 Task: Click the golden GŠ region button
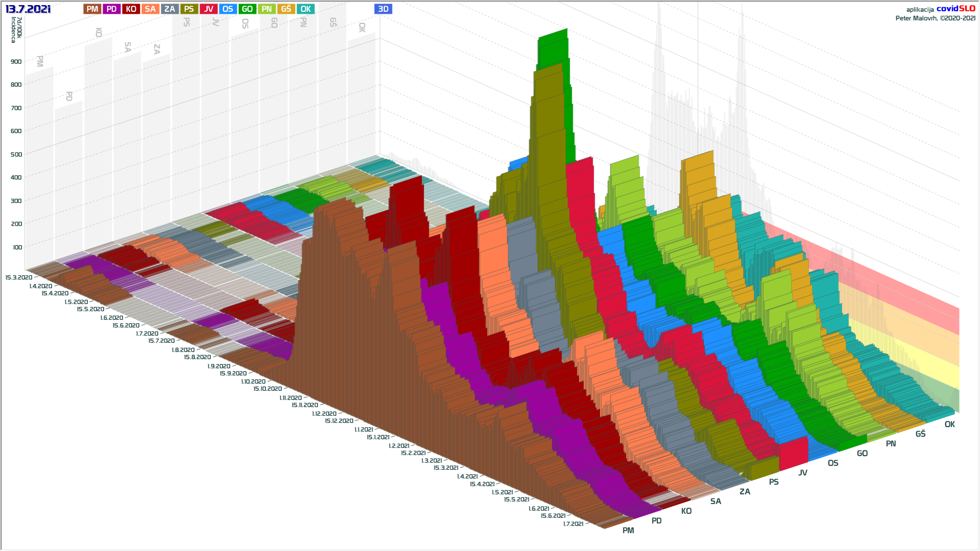[x=286, y=9]
